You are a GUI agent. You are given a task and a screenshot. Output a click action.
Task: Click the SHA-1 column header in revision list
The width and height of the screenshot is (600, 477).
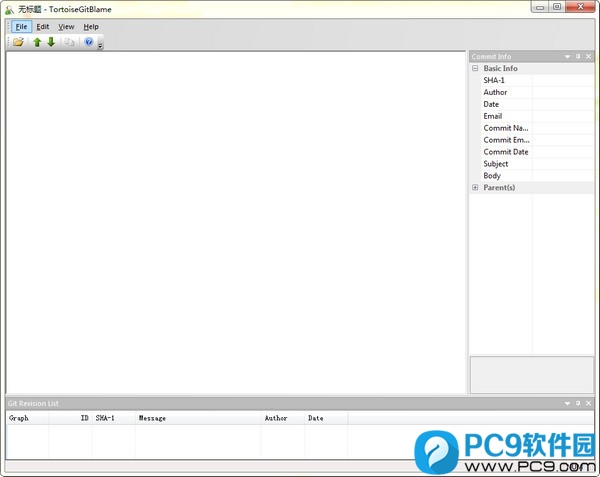click(x=114, y=418)
